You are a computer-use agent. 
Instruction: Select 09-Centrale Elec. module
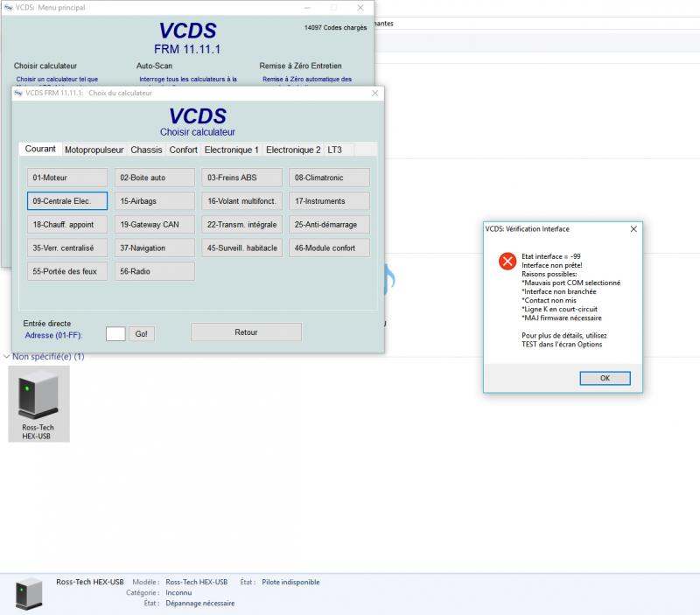point(67,201)
